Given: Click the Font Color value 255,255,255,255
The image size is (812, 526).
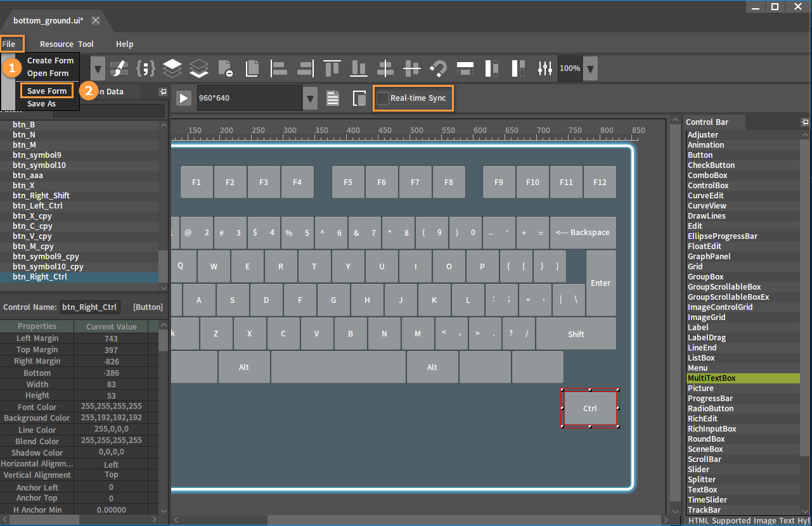Looking at the screenshot, I should point(112,406).
